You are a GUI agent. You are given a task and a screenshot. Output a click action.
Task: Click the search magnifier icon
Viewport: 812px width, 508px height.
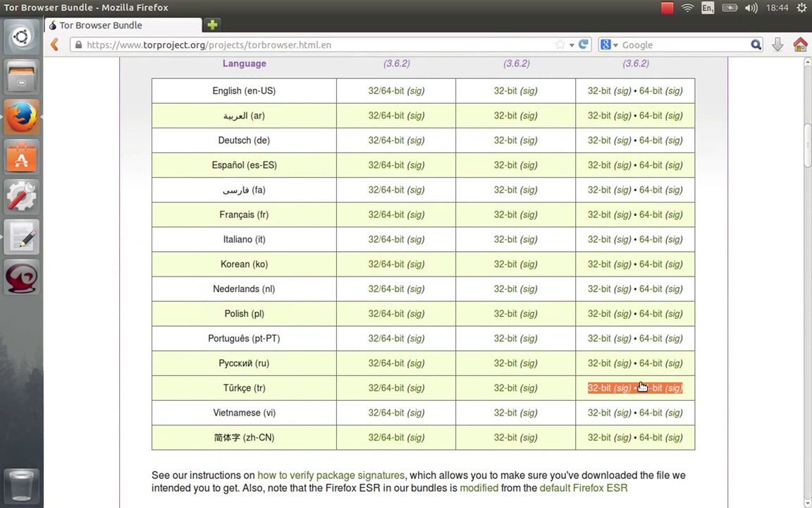click(x=756, y=44)
